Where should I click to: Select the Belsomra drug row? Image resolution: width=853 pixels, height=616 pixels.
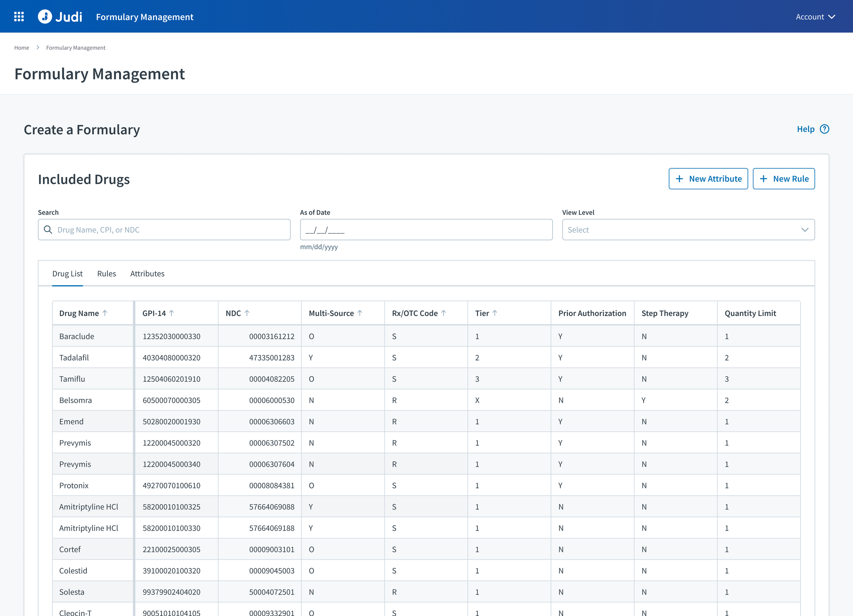76,400
